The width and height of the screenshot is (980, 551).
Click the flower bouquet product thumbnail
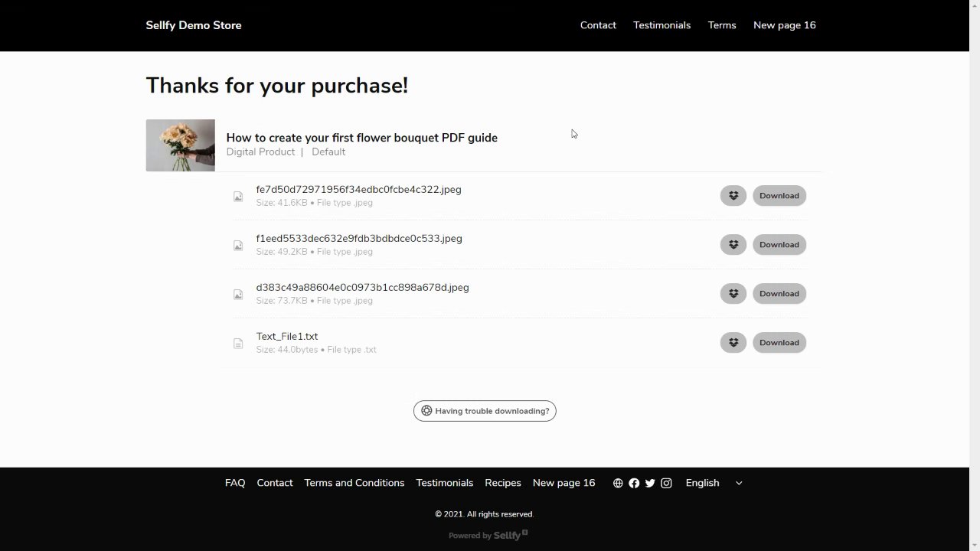181,145
